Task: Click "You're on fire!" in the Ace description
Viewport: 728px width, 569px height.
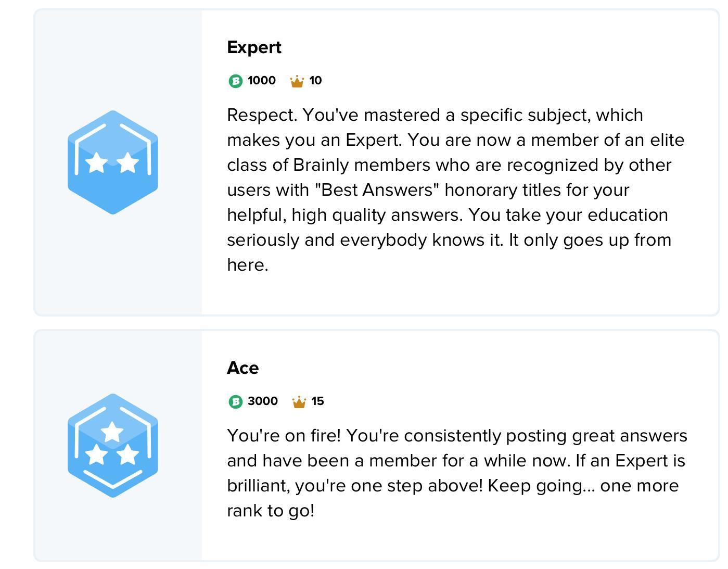Action: click(x=284, y=436)
